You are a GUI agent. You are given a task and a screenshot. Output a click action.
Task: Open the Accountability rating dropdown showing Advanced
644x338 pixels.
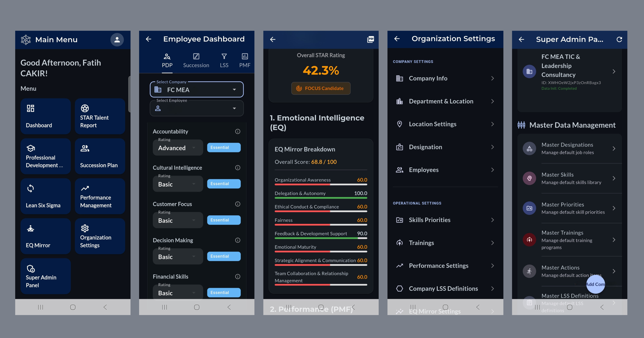[x=178, y=148]
